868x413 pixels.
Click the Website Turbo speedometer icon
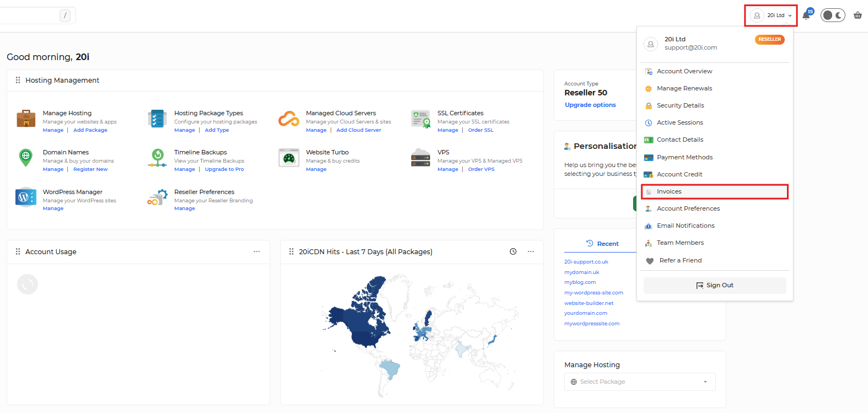(x=289, y=158)
